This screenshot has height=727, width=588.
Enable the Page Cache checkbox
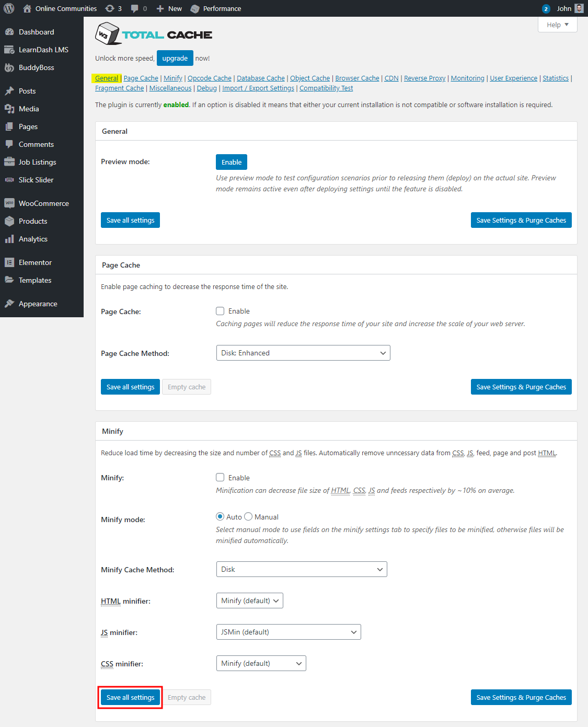(220, 311)
